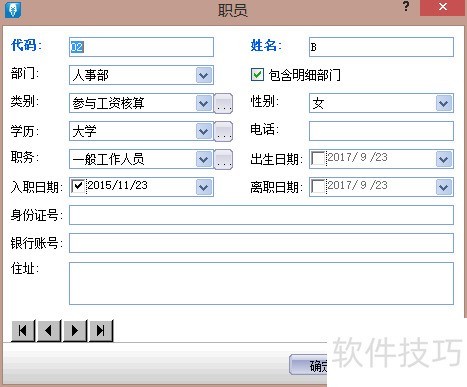The width and height of the screenshot is (467, 387).
Task: Focus the 代码 input field containing 02
Action: coord(141,47)
